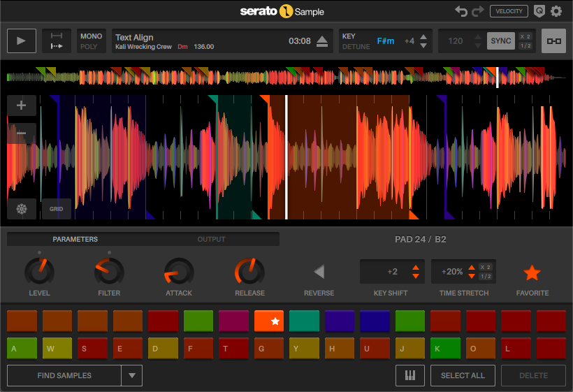573x392 pixels.
Task: Toggle the VELOCITY button
Action: (x=508, y=11)
